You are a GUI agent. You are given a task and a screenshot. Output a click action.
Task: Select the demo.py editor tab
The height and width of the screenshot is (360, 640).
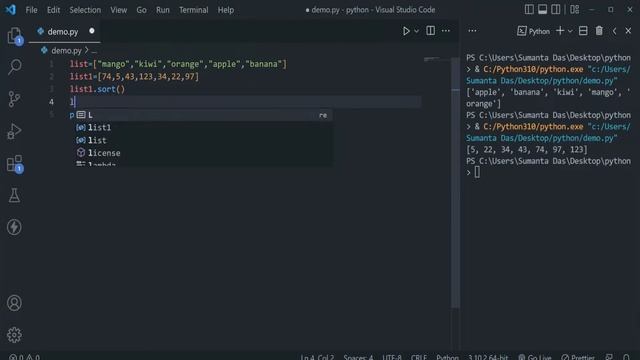64,31
